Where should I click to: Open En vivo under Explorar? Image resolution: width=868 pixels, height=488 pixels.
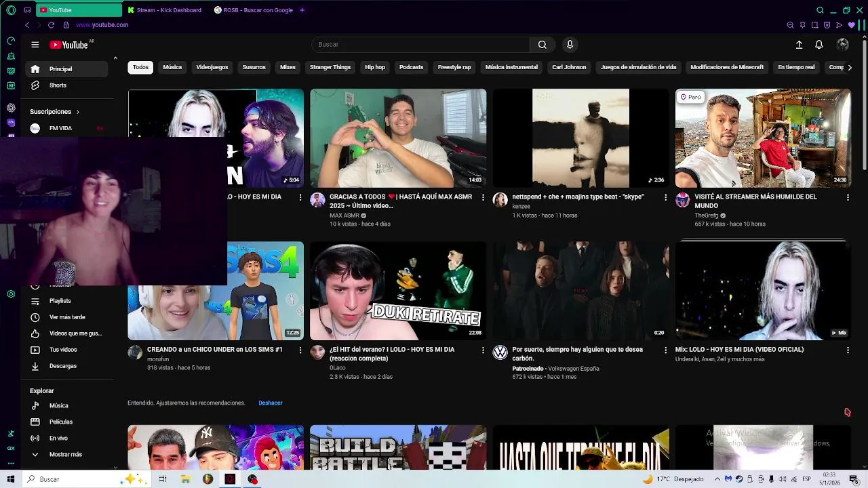point(66,439)
